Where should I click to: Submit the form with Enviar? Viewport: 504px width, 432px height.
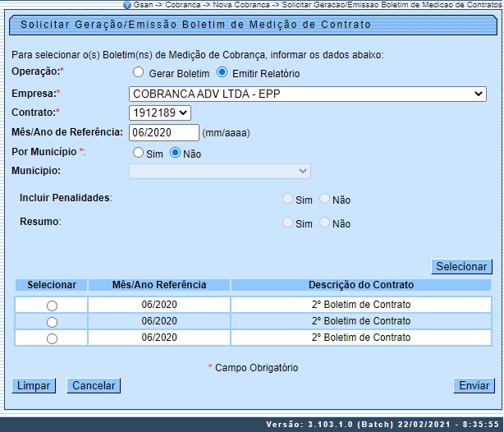coord(474,386)
